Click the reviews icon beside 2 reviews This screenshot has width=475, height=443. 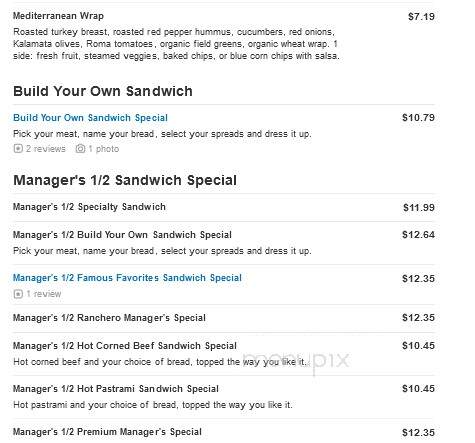[x=18, y=149]
